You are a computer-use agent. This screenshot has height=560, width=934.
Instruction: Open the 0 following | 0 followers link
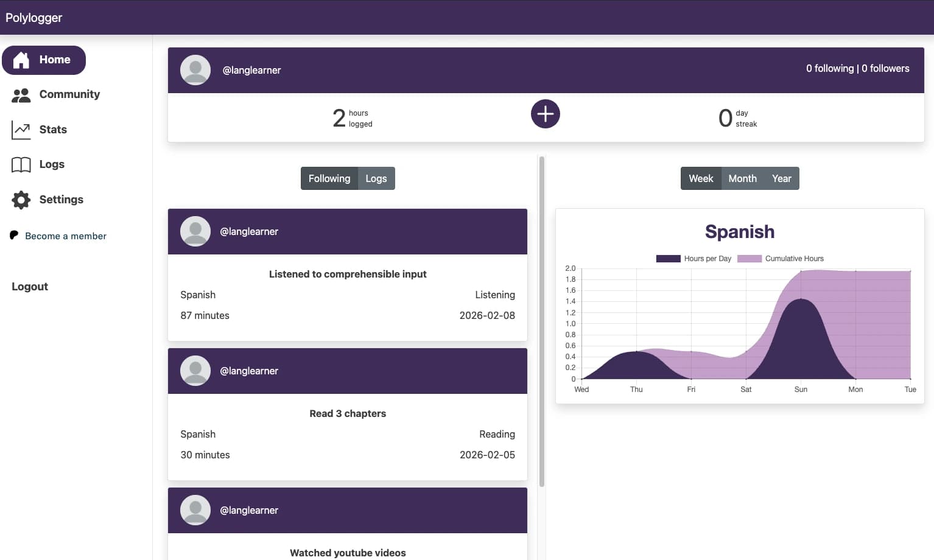(x=858, y=68)
